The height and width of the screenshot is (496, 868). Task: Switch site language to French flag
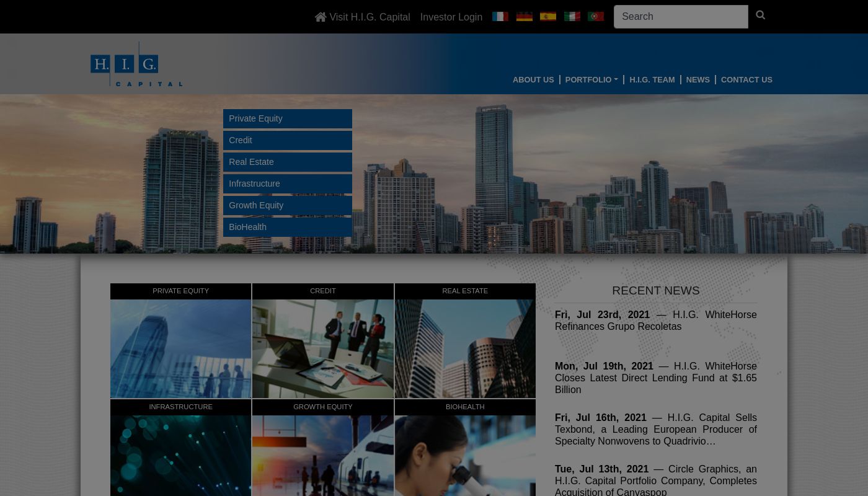coord(500,17)
